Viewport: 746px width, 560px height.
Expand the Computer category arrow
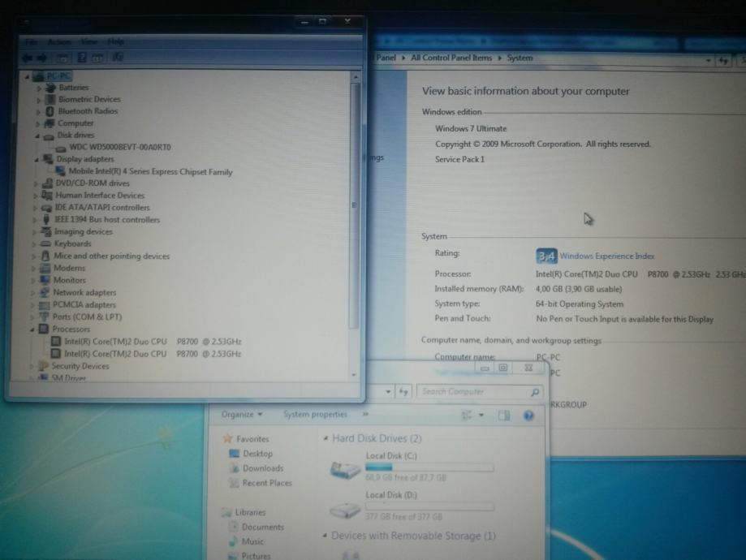37,123
